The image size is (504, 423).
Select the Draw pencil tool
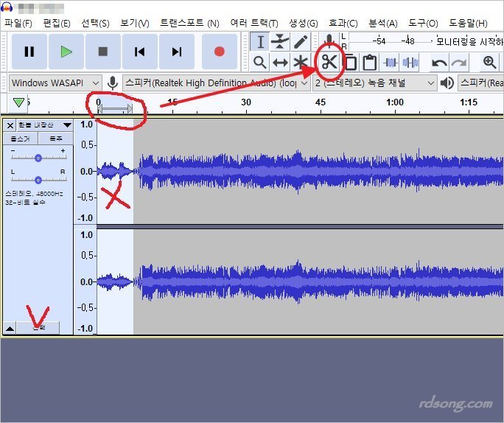301,41
